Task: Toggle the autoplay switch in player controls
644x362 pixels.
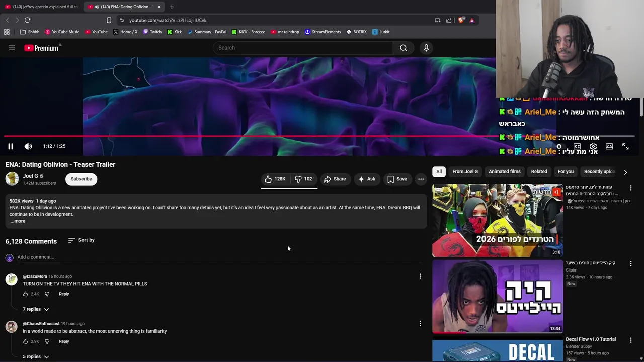Action: [x=559, y=147]
